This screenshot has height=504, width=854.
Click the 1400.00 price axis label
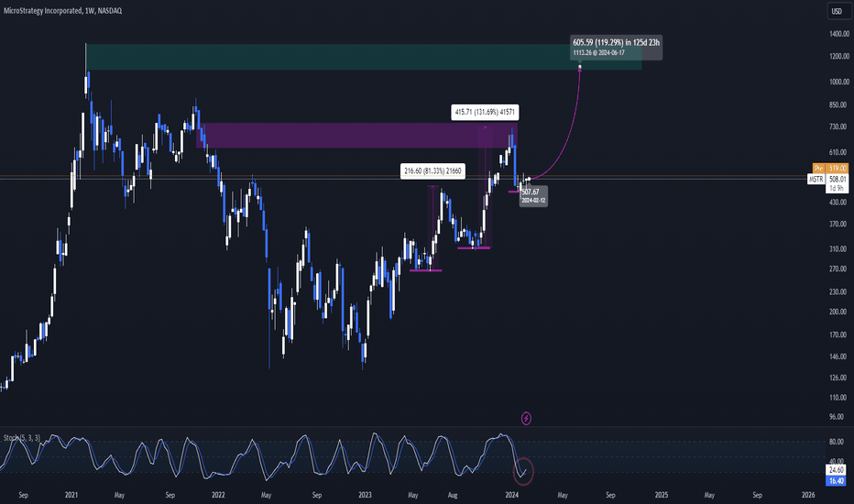click(x=838, y=34)
